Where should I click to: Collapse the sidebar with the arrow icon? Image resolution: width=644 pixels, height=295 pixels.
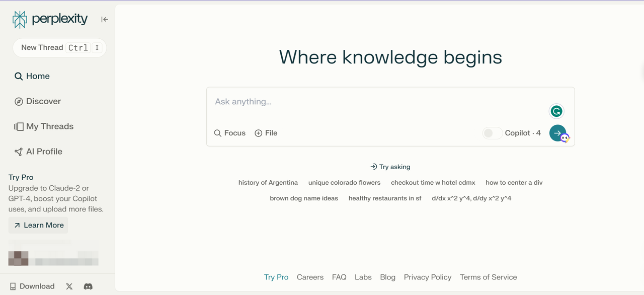pos(105,20)
